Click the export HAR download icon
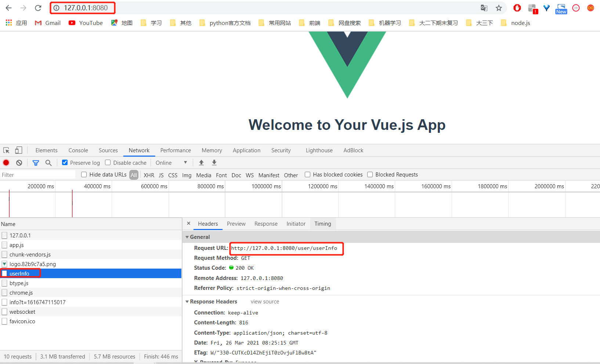600x364 pixels. [x=214, y=163]
